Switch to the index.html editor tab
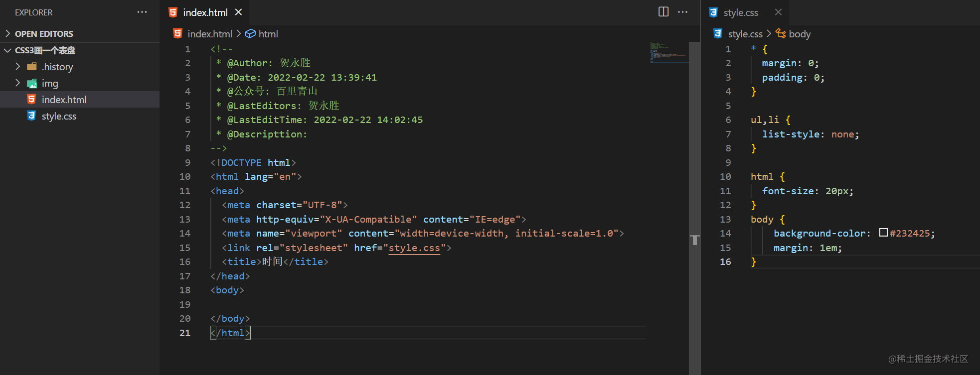Screen dimensions: 980x375 (205, 12)
